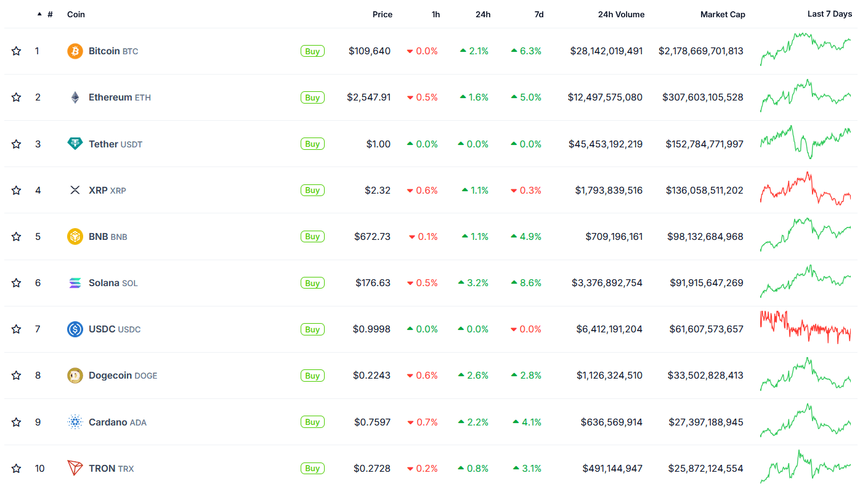Open TRON's 7-day sparkline chart
Viewport: 868px width, 489px height.
click(806, 466)
